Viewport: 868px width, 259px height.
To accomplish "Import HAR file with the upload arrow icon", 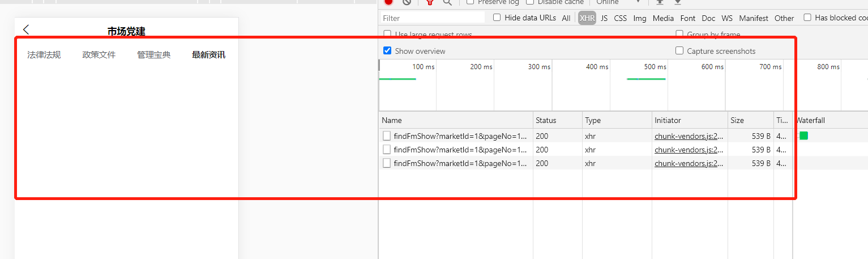I will click(x=659, y=2).
